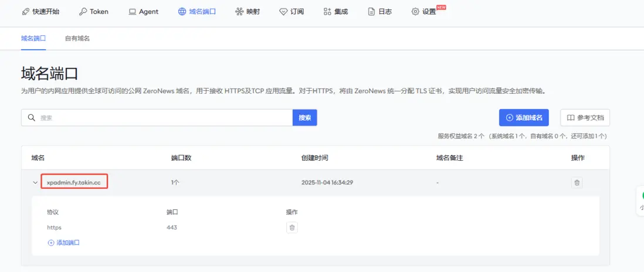This screenshot has height=272, width=644.
Task: Click the Token key icon
Action: click(83, 12)
